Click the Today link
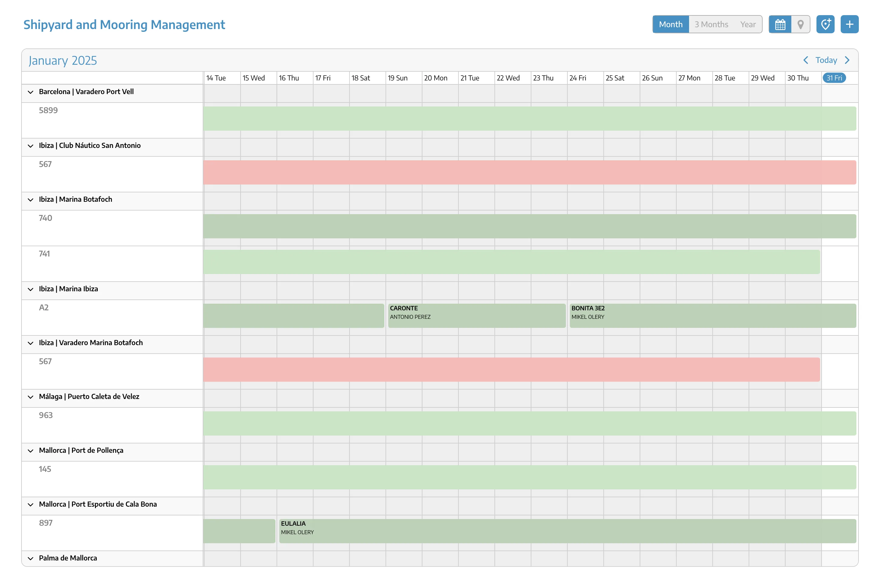The image size is (880, 588). coord(826,60)
